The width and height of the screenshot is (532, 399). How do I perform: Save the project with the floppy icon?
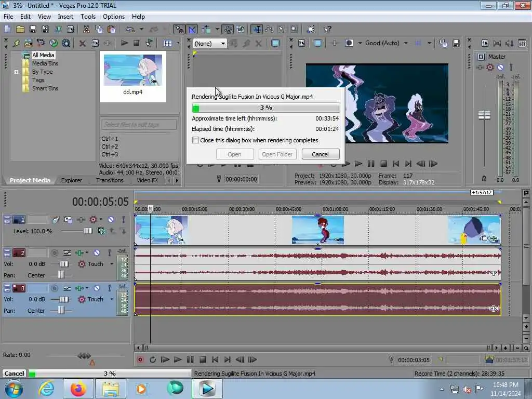pyautogui.click(x=33, y=29)
